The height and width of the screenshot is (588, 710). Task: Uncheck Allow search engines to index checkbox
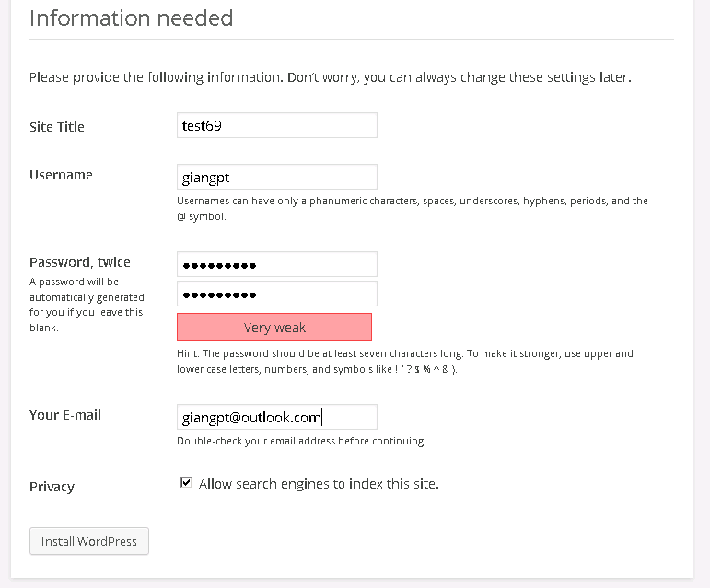(x=186, y=482)
